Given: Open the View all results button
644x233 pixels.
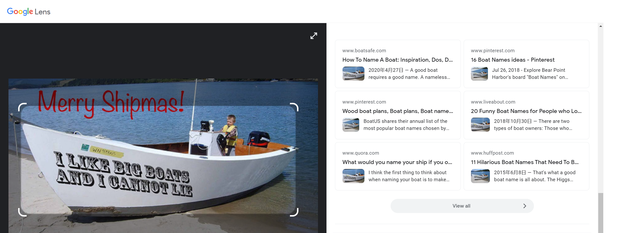Looking at the screenshot, I should pos(462,206).
